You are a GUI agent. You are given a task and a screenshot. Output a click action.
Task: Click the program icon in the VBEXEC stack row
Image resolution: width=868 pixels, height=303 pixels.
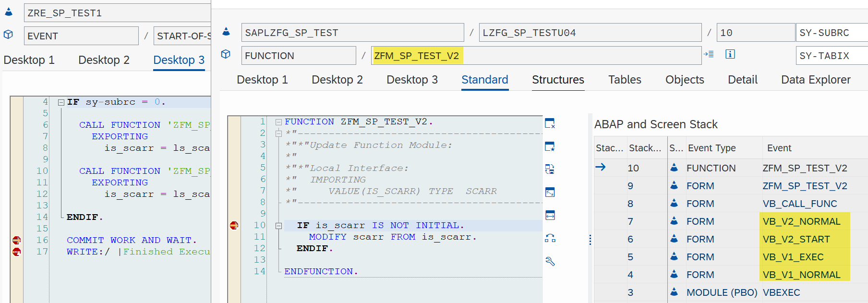[674, 292]
